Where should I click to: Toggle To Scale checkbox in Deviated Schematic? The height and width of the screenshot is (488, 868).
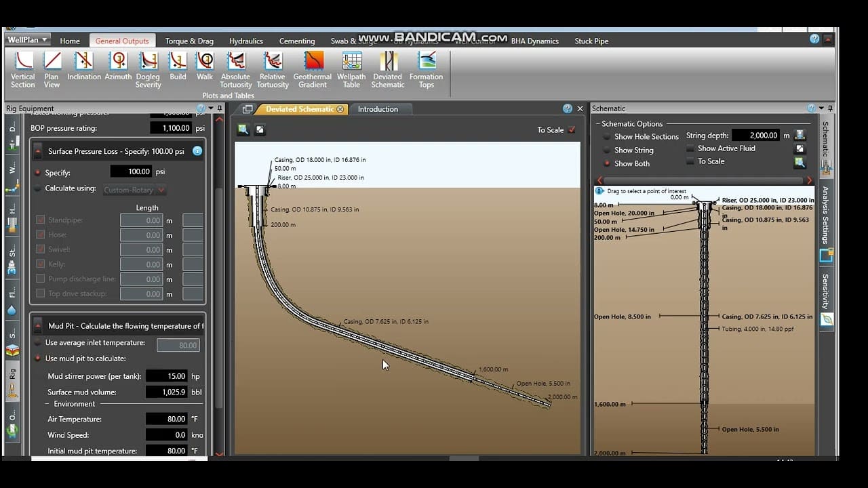click(x=572, y=129)
